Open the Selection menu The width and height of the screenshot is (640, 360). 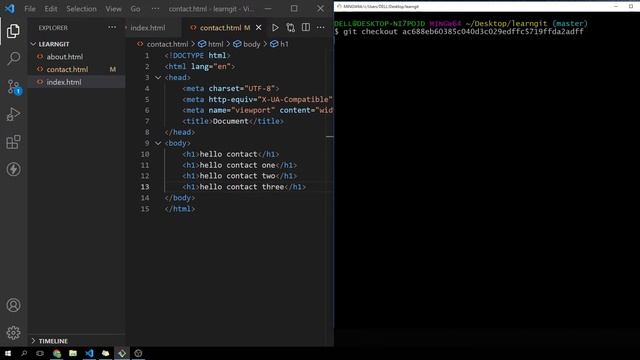[x=81, y=9]
